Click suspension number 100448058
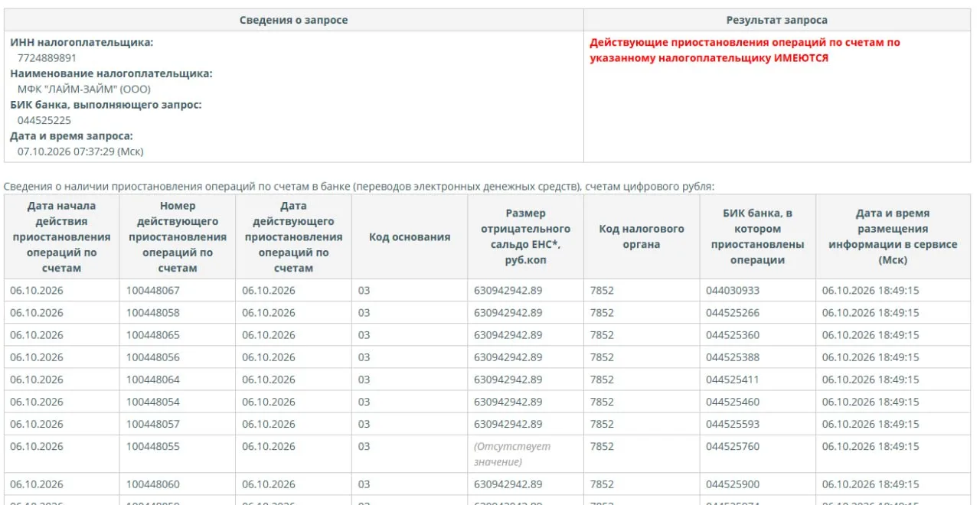Screen dimensions: 980x505 tap(153, 312)
